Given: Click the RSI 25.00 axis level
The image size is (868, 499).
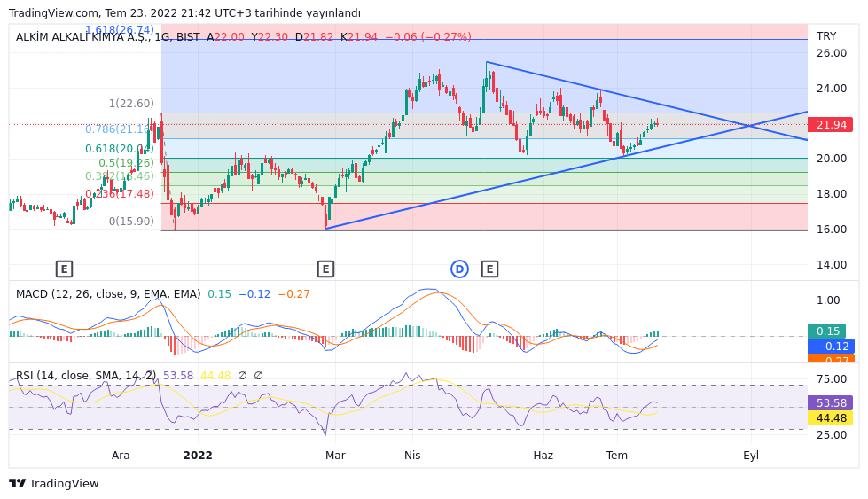Looking at the screenshot, I should 832,435.
